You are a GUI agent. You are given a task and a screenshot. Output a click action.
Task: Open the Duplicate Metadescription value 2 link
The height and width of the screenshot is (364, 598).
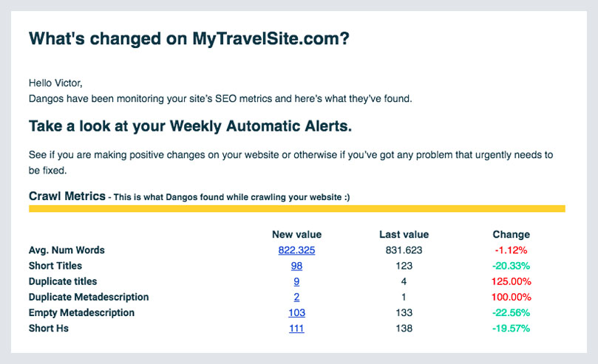coord(296,297)
